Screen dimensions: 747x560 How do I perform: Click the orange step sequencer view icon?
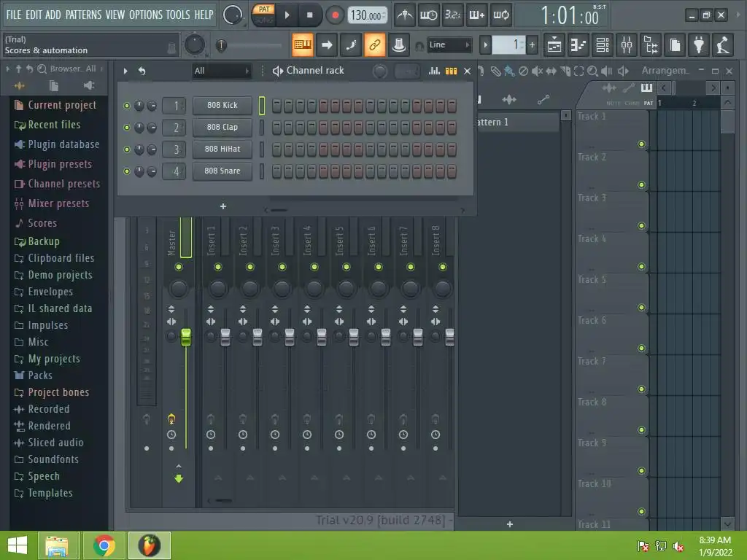[451, 71]
